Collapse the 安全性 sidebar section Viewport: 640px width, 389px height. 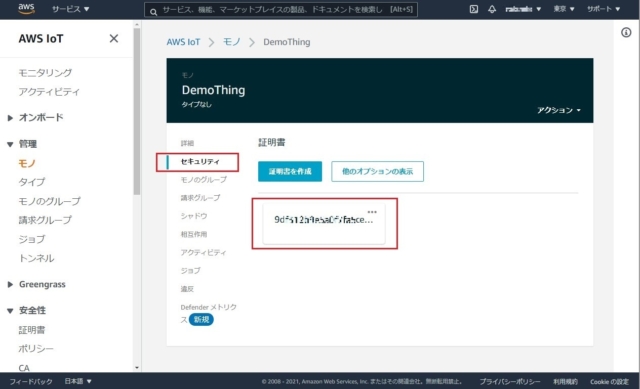pos(27,310)
